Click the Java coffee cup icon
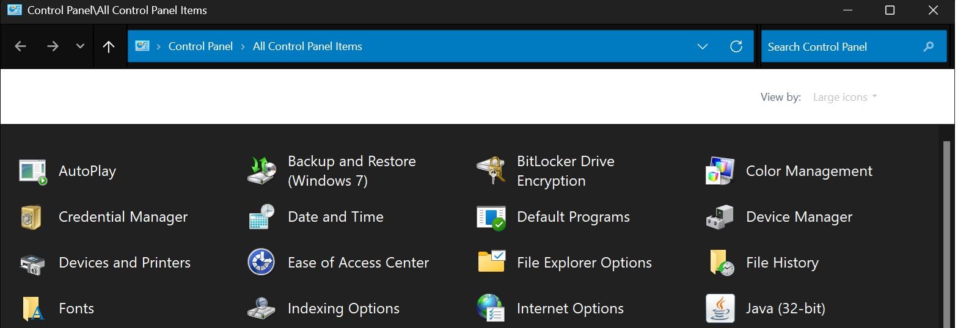The height and width of the screenshot is (328, 980). (x=720, y=308)
